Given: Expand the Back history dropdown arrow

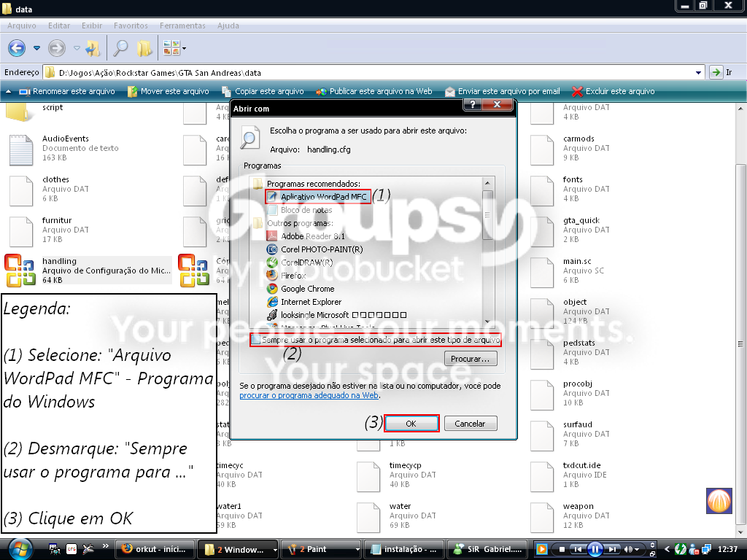Looking at the screenshot, I should [x=36, y=48].
